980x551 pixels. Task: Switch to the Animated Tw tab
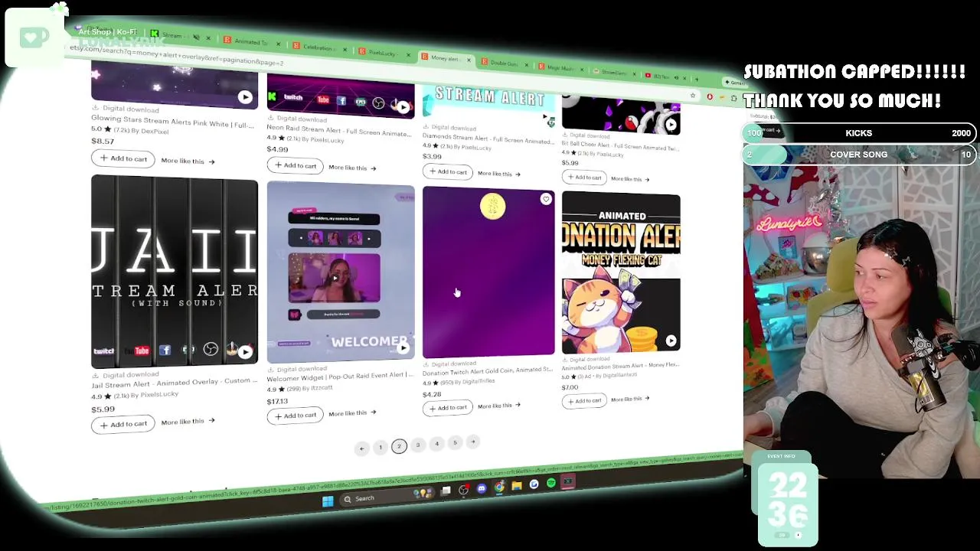[253, 41]
